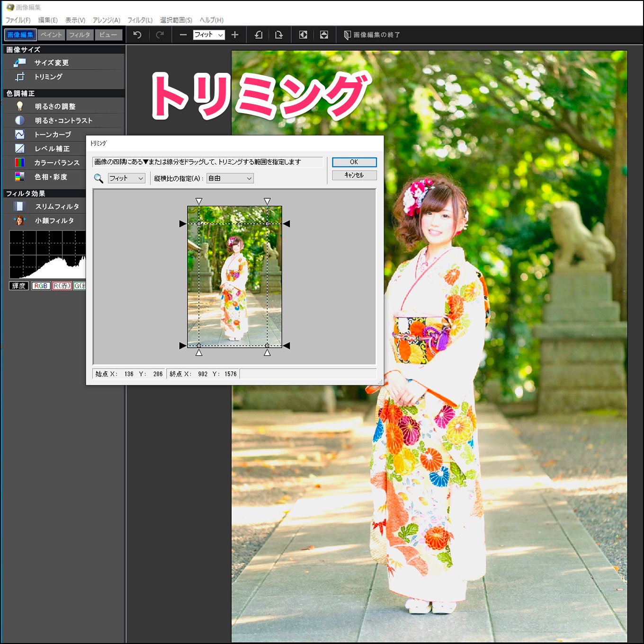
Task: Open the 表示(V) menu
Action: click(75, 20)
